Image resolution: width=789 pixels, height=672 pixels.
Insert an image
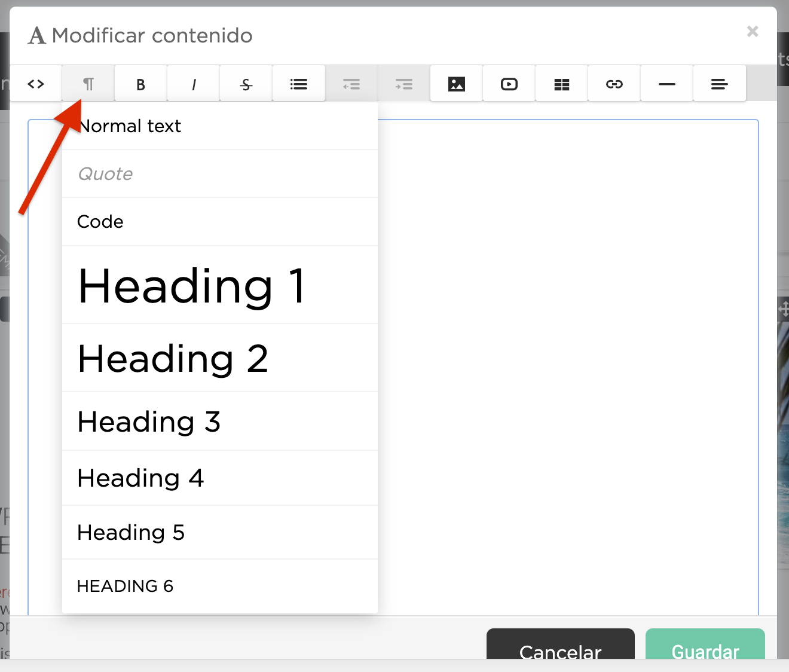(456, 84)
